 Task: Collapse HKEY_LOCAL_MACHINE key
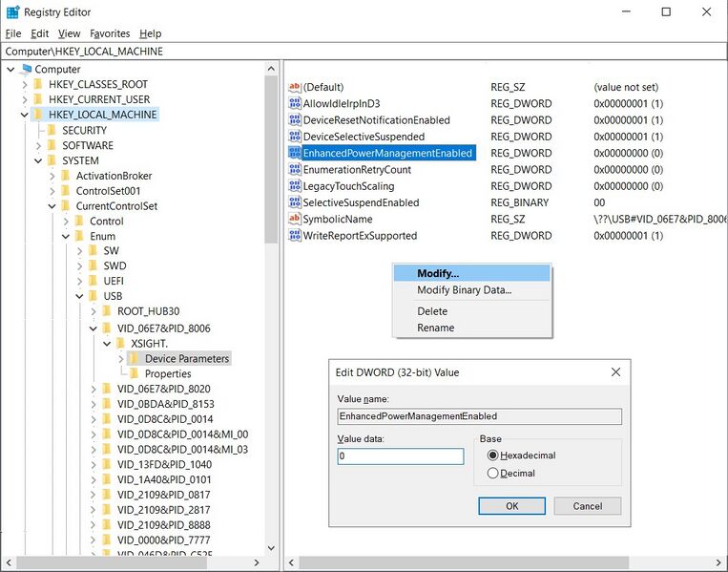coord(25,115)
